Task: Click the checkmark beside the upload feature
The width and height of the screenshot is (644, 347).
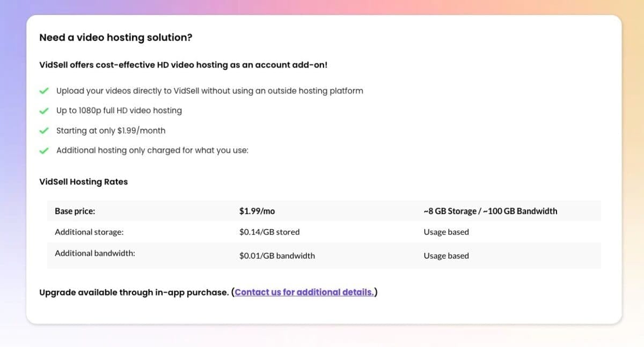Action: [45, 90]
